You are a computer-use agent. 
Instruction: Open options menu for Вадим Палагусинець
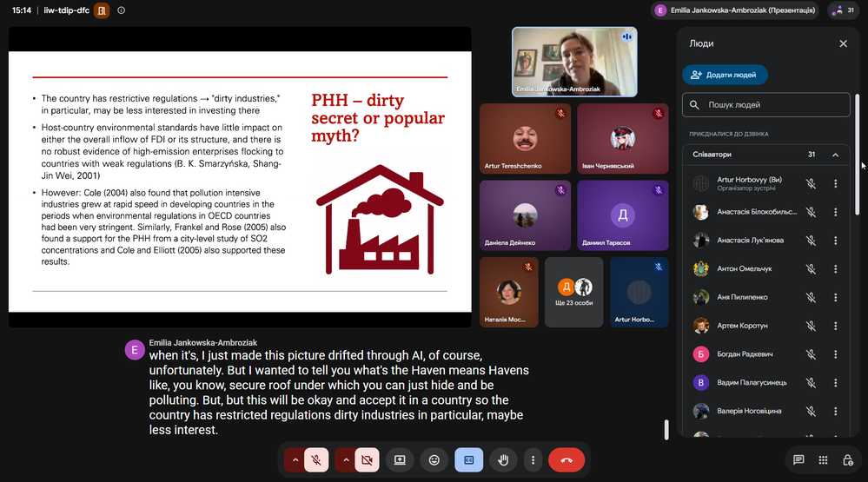point(835,382)
